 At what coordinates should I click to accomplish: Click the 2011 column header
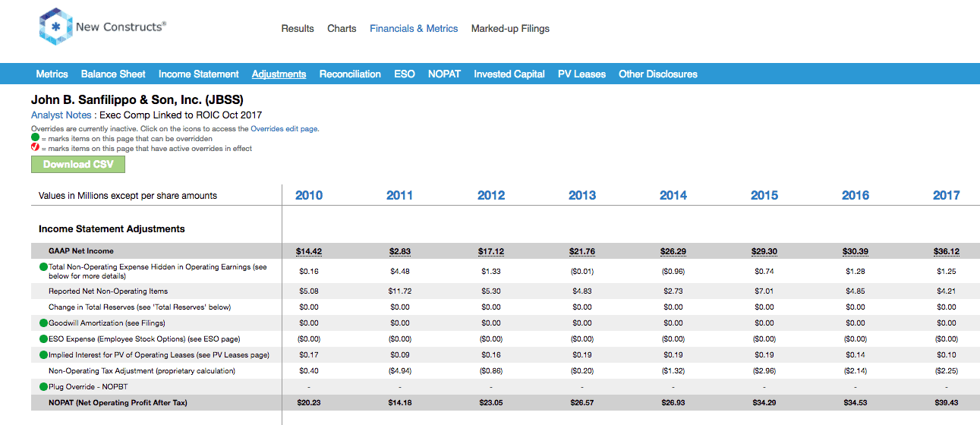tap(400, 196)
